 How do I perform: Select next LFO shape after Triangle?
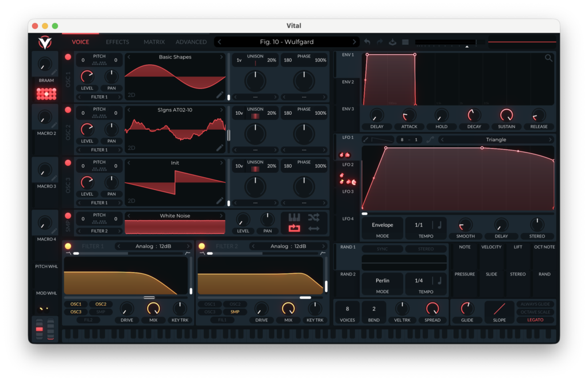tap(550, 139)
